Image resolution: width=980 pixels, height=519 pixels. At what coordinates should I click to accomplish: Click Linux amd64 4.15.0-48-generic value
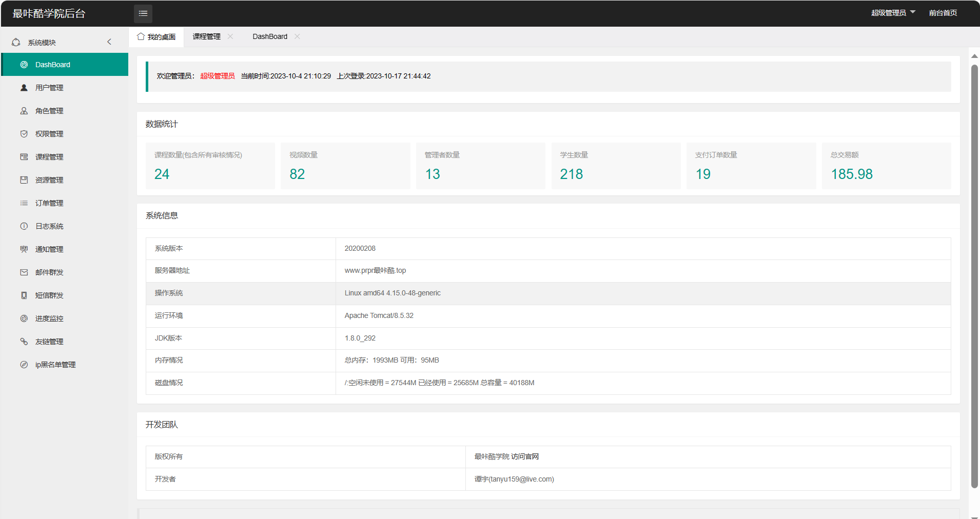[x=393, y=293]
